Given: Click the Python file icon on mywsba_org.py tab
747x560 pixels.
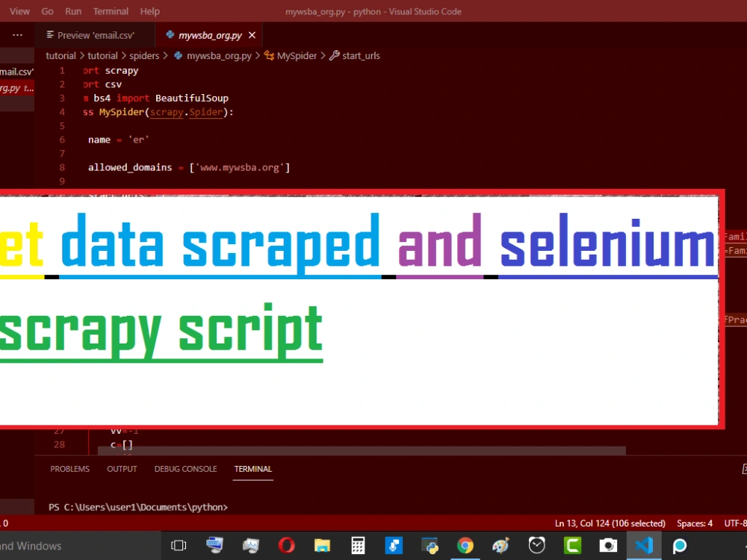Looking at the screenshot, I should [170, 35].
